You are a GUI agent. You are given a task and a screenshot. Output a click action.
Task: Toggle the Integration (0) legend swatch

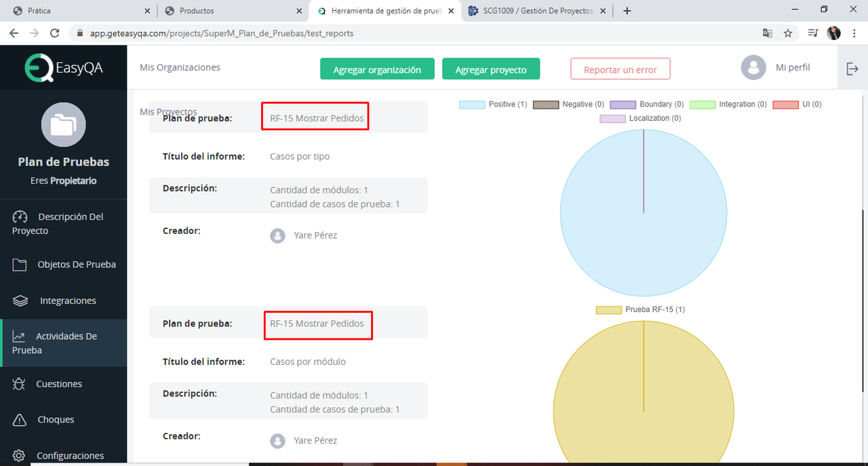(x=703, y=104)
